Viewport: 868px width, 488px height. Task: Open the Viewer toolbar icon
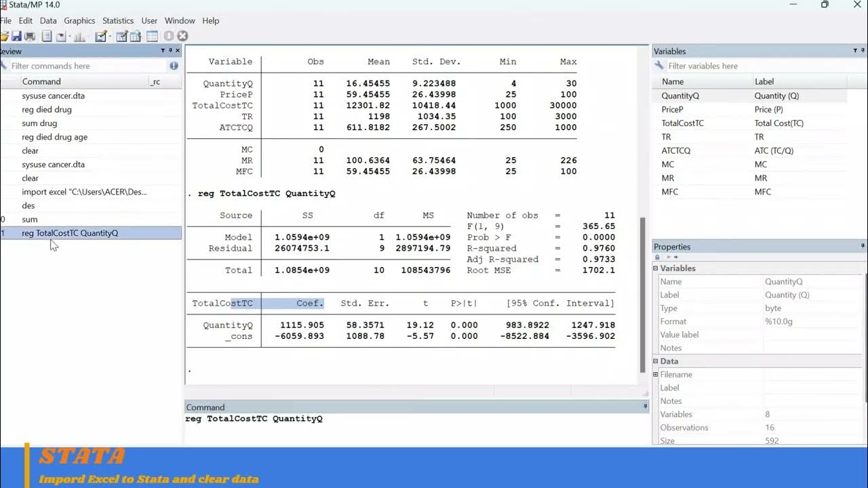(x=61, y=36)
